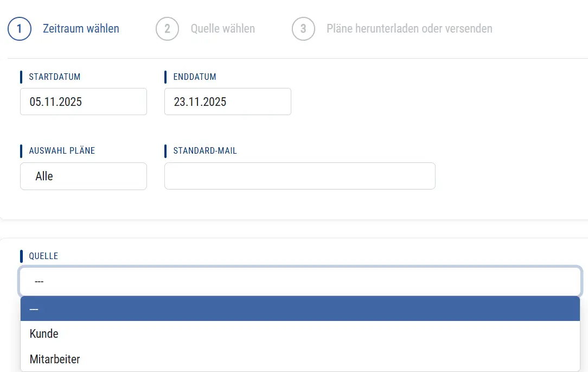Screen dimensions: 588x372
Task: Switch to the Quelle wählen step label
Action: point(222,29)
